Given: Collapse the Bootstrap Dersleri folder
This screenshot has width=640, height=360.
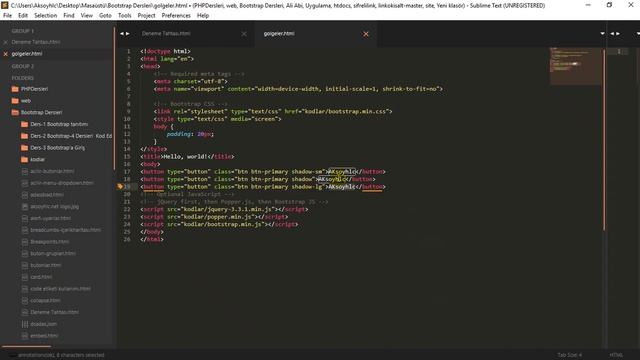Looking at the screenshot, I should click(15, 113).
